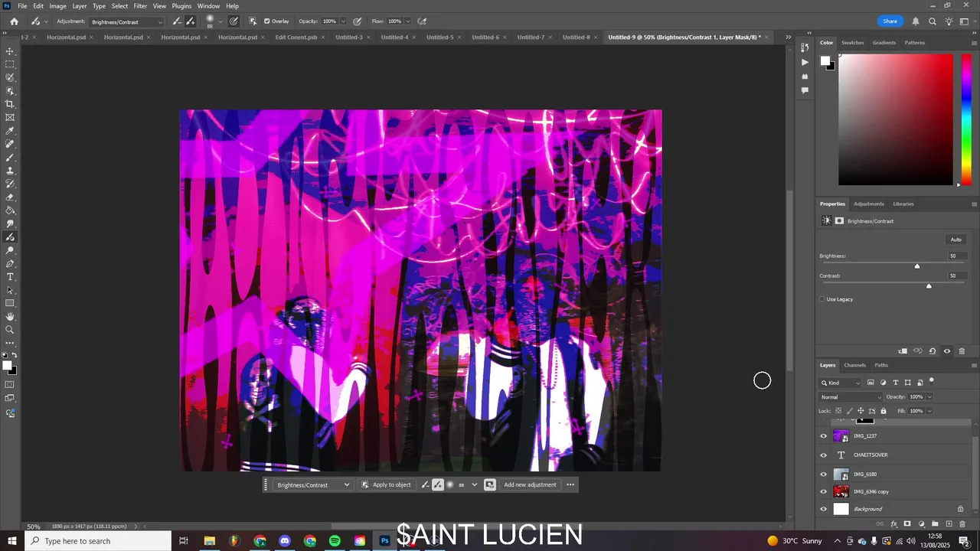Hide the IMG_6180 layer
This screenshot has width=980, height=551.
[824, 474]
